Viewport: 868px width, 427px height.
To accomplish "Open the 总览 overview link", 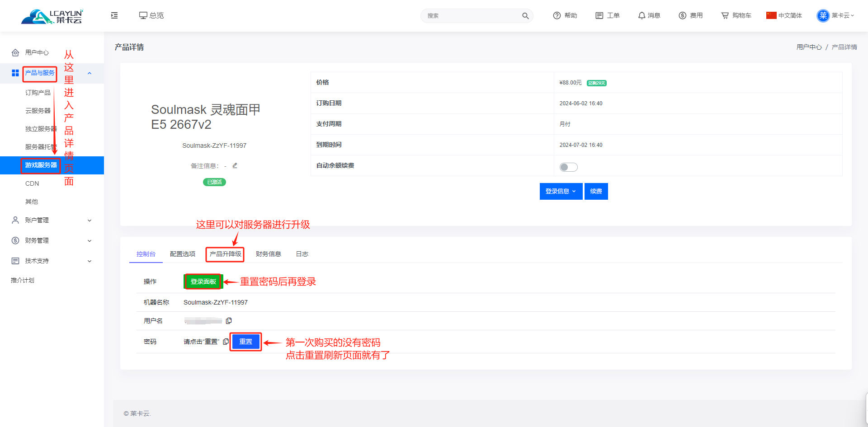I will click(x=151, y=15).
